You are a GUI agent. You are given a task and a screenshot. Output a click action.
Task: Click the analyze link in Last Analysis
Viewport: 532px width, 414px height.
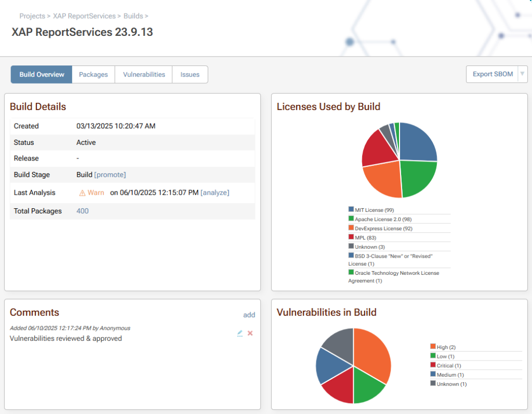point(215,193)
